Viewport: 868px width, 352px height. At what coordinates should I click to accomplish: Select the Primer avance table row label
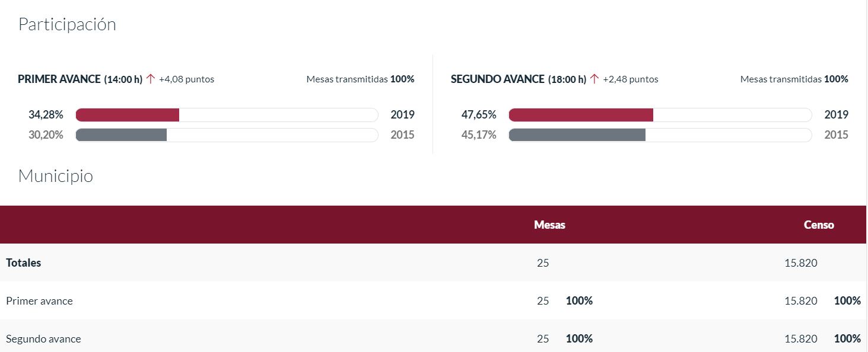[x=39, y=301]
